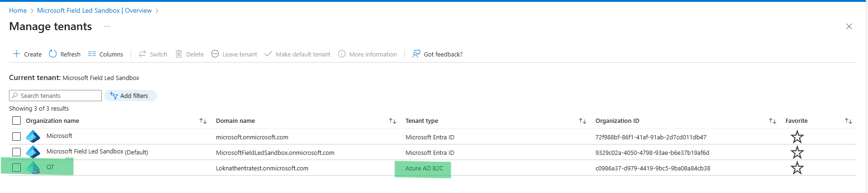The image size is (868, 193).
Task: Go to Home breadcrumb
Action: 18,10
